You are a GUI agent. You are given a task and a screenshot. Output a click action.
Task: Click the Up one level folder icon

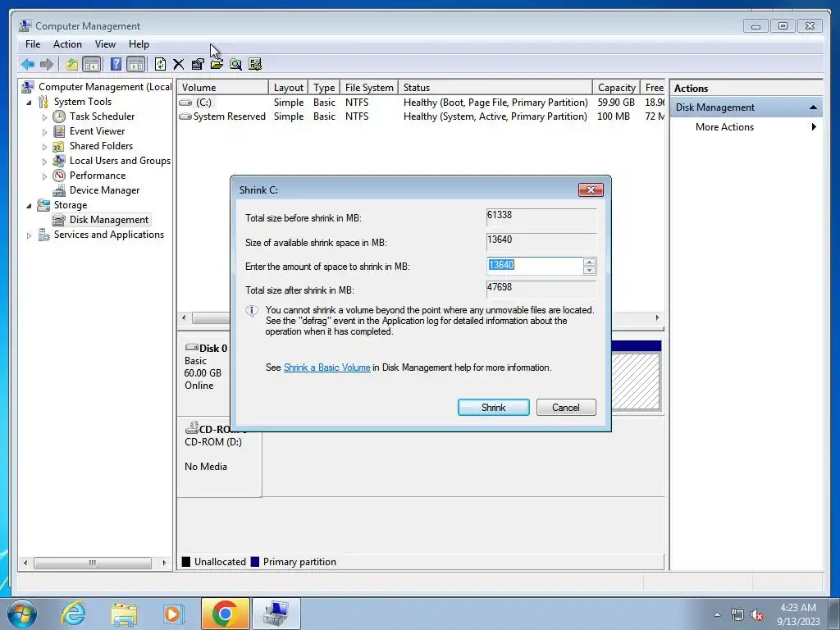tap(72, 64)
